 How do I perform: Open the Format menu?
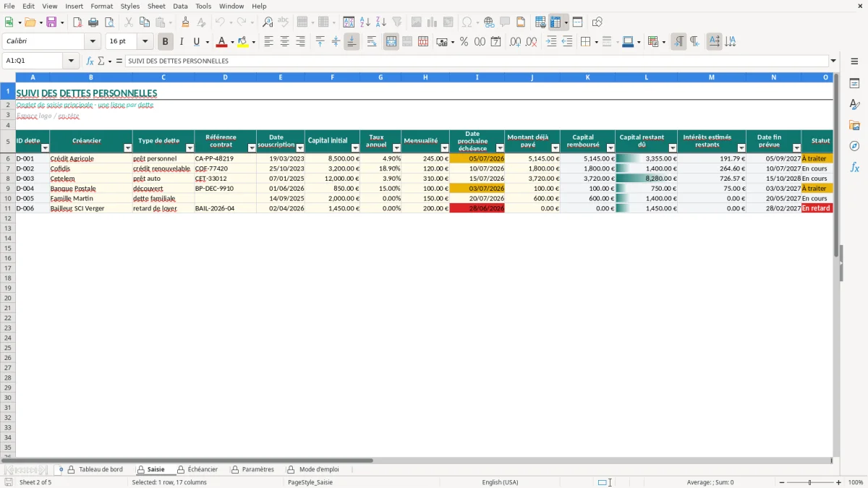tap(101, 6)
